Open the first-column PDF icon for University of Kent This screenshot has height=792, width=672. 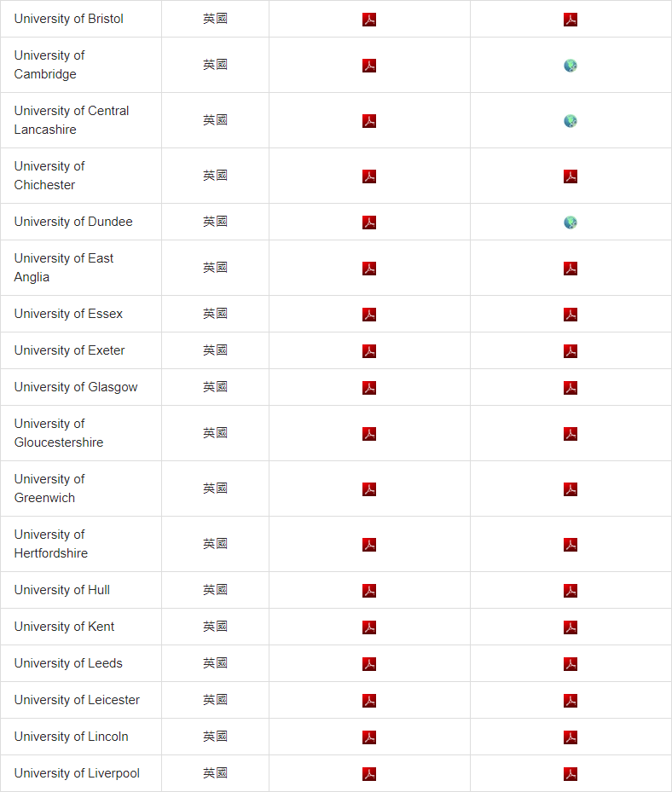369,627
